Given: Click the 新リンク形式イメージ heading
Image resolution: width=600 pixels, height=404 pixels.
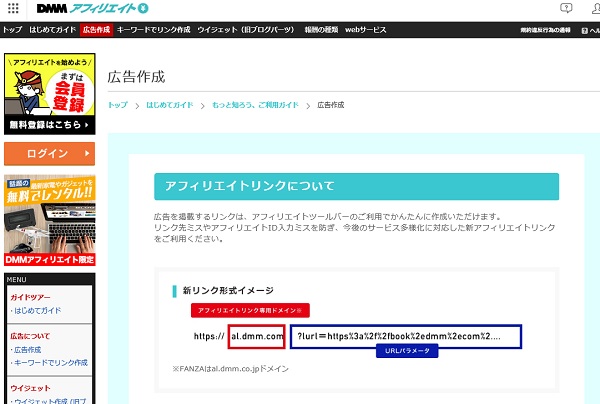Looking at the screenshot, I should pos(228,291).
